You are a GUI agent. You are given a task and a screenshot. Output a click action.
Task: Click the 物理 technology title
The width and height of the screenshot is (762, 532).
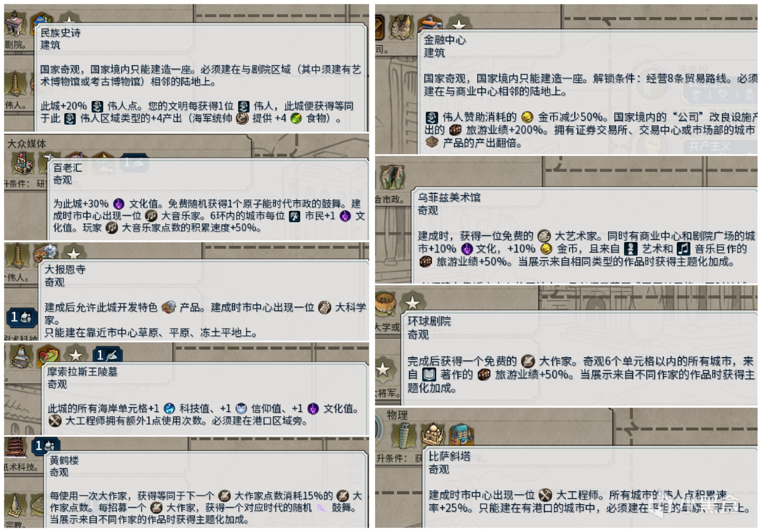pyautogui.click(x=397, y=415)
